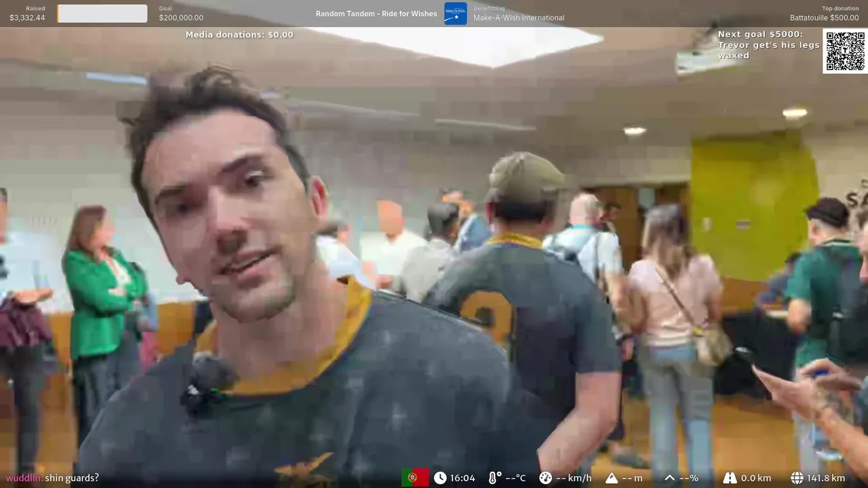Click the Raised $3,332.44 amount
The width and height of the screenshot is (868, 488).
[x=27, y=18]
